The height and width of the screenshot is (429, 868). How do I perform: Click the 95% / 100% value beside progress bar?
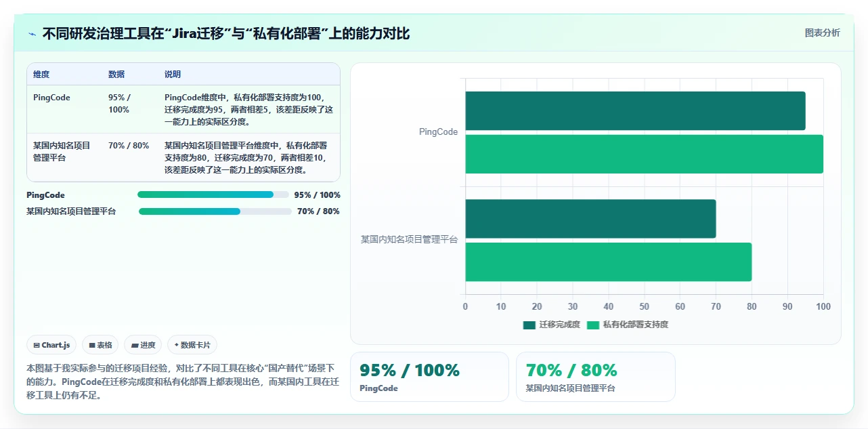(317, 195)
